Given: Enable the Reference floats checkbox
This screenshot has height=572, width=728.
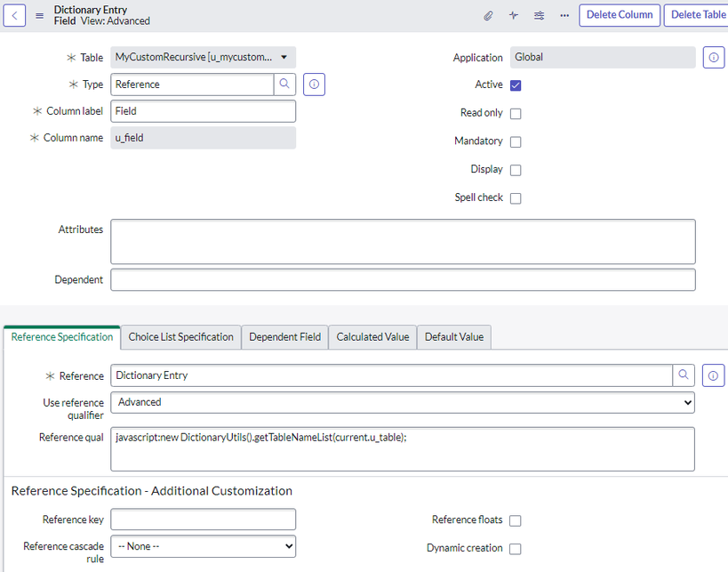Looking at the screenshot, I should 515,520.
